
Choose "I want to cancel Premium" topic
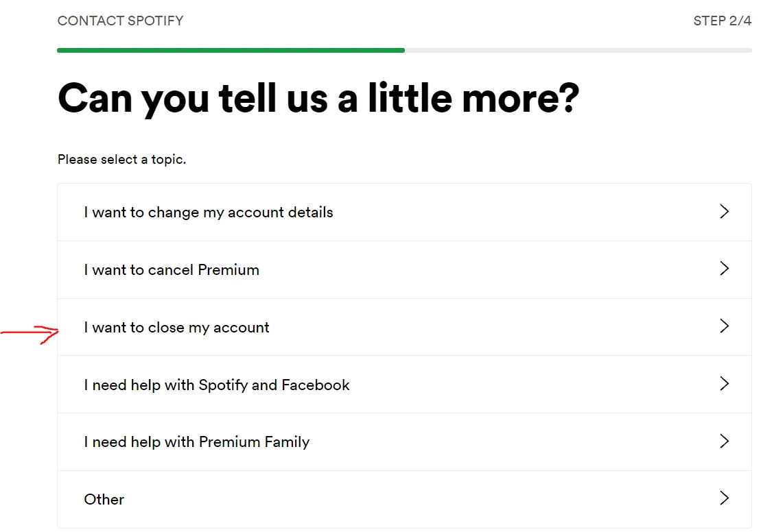172,270
